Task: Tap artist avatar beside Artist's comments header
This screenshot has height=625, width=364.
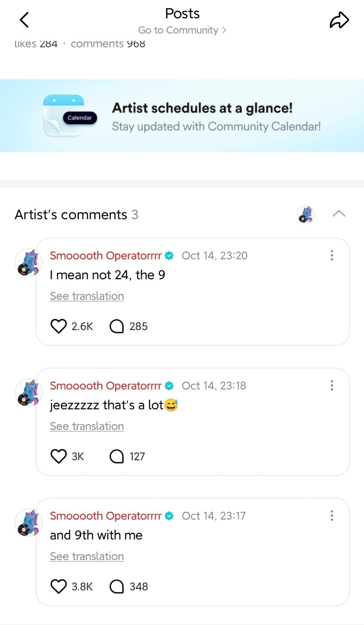Action: click(306, 214)
